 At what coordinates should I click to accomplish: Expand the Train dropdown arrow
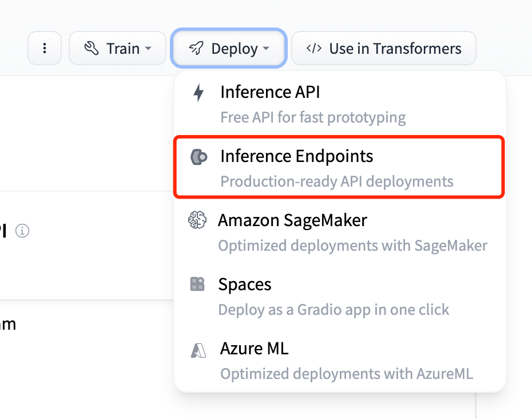click(148, 48)
